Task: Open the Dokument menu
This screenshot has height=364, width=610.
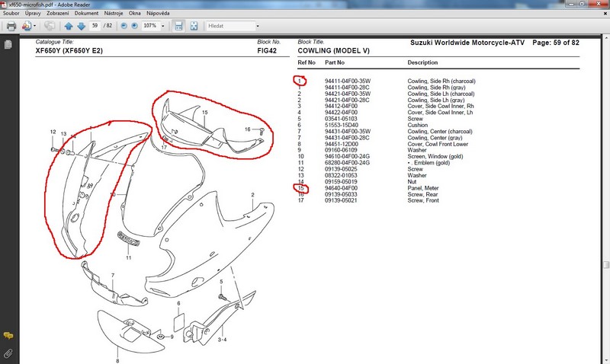Action: [x=86, y=13]
